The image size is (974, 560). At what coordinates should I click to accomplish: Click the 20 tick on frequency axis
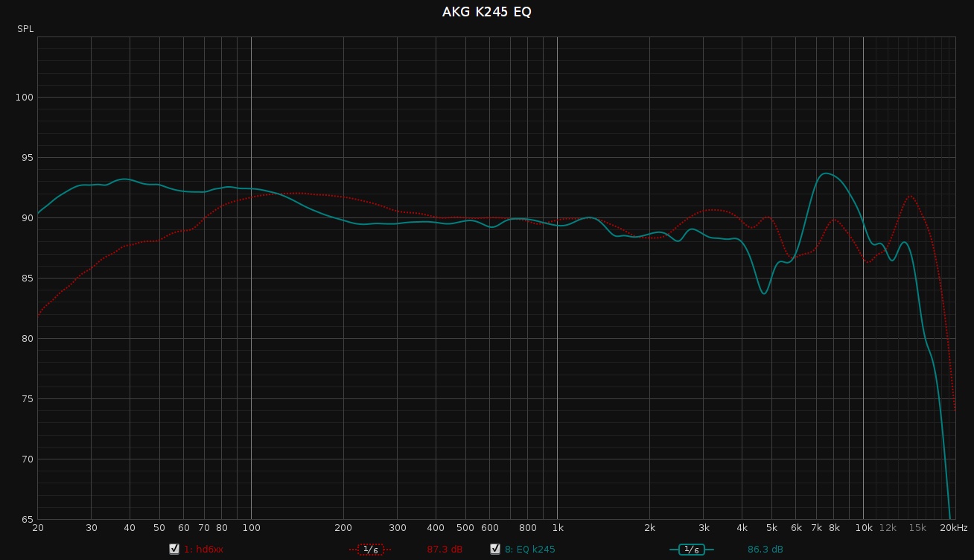[x=38, y=528]
